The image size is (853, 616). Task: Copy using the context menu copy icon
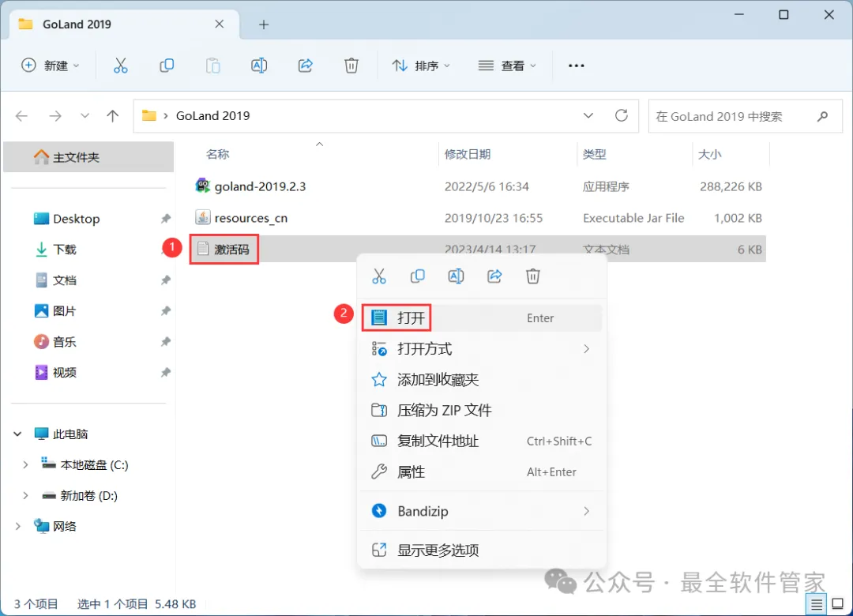click(417, 276)
